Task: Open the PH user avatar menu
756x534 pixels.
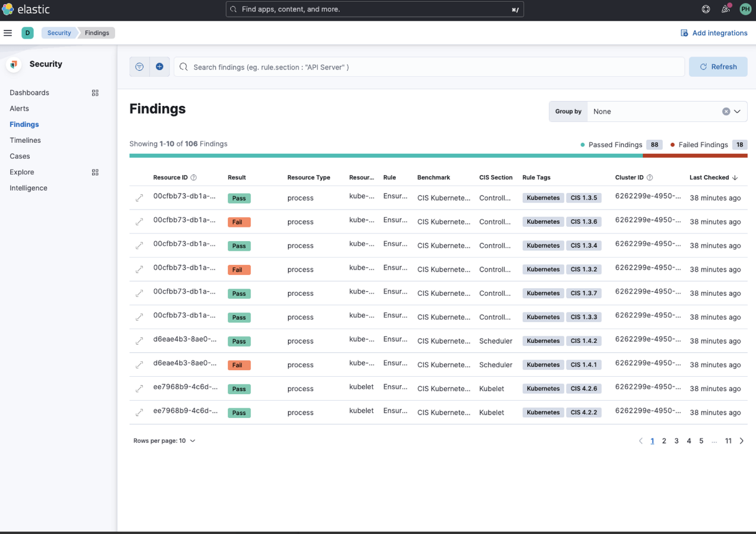Action: coord(745,9)
